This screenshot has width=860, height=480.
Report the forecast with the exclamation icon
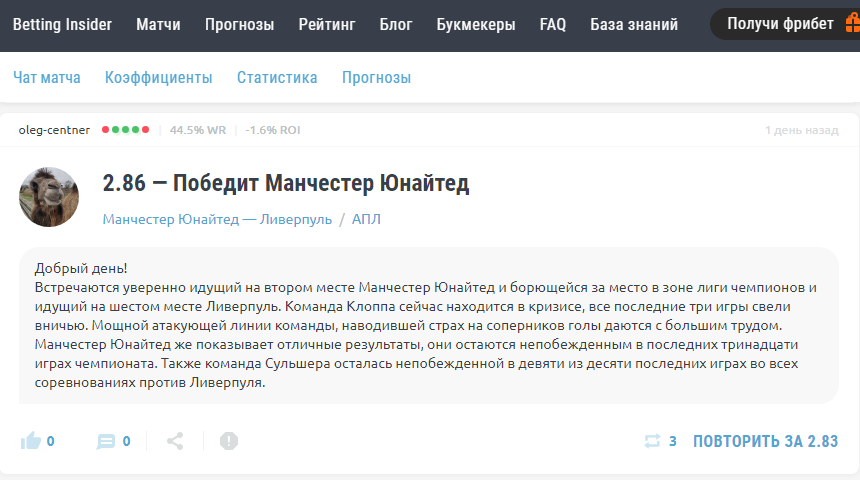point(229,441)
